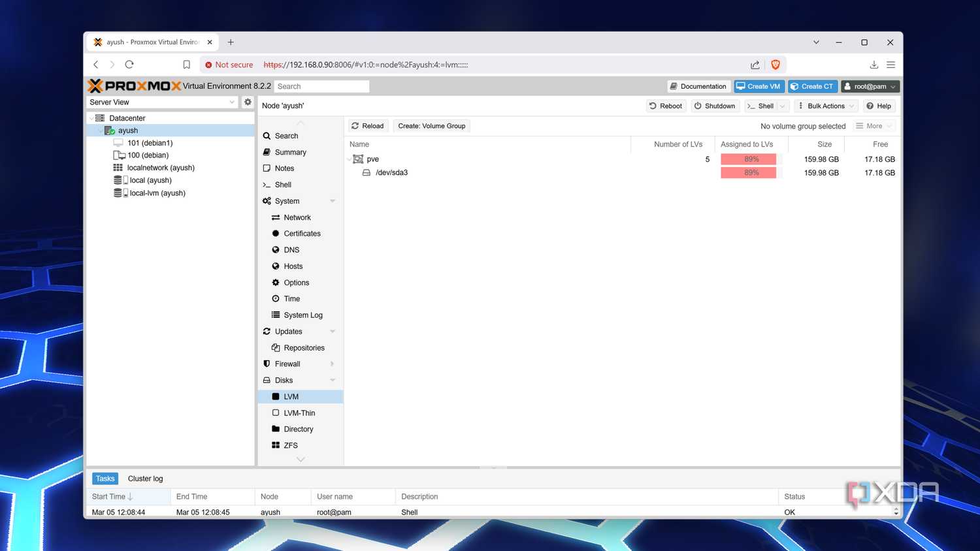Open the Bulk Actions dropdown
The image size is (980, 551).
pyautogui.click(x=826, y=106)
